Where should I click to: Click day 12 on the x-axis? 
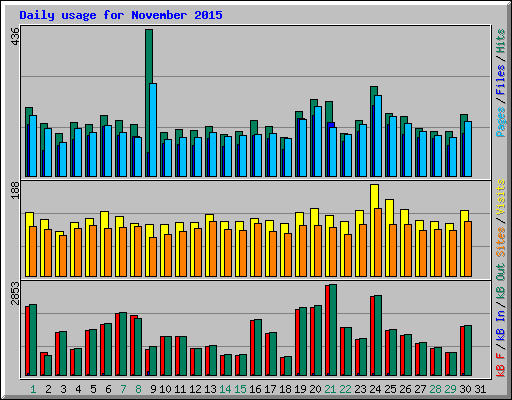(x=195, y=389)
